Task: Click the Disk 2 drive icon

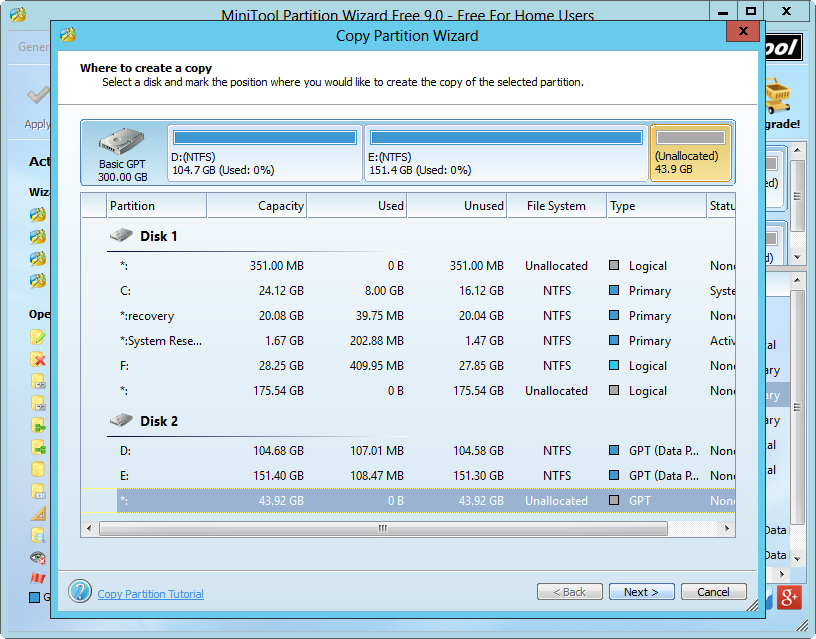Action: point(121,420)
